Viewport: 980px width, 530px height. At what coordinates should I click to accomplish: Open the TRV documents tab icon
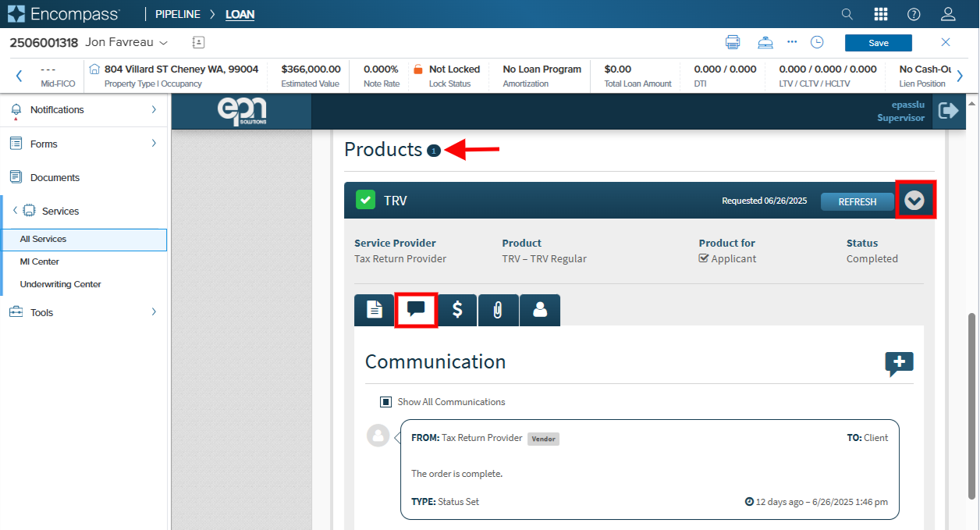click(x=375, y=310)
